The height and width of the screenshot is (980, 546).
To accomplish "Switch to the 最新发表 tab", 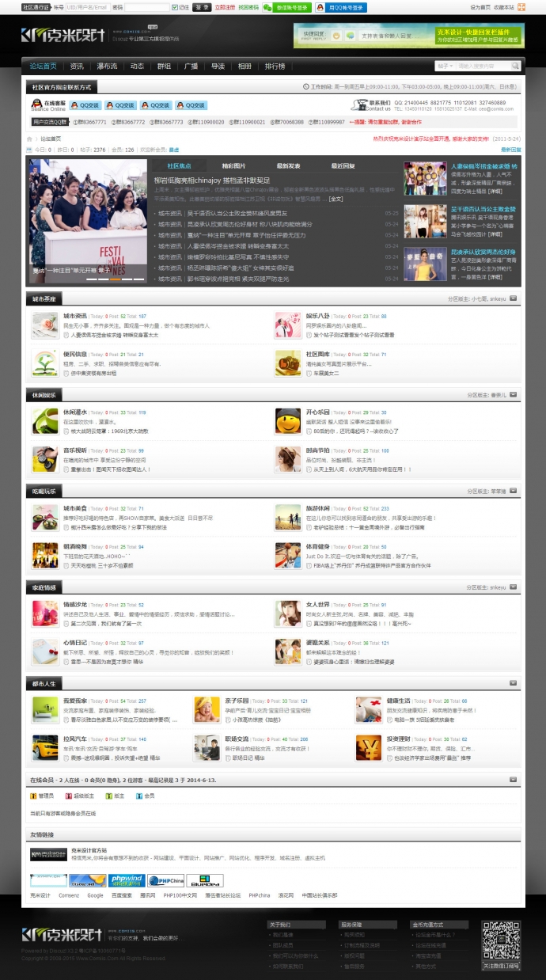I will coord(288,166).
